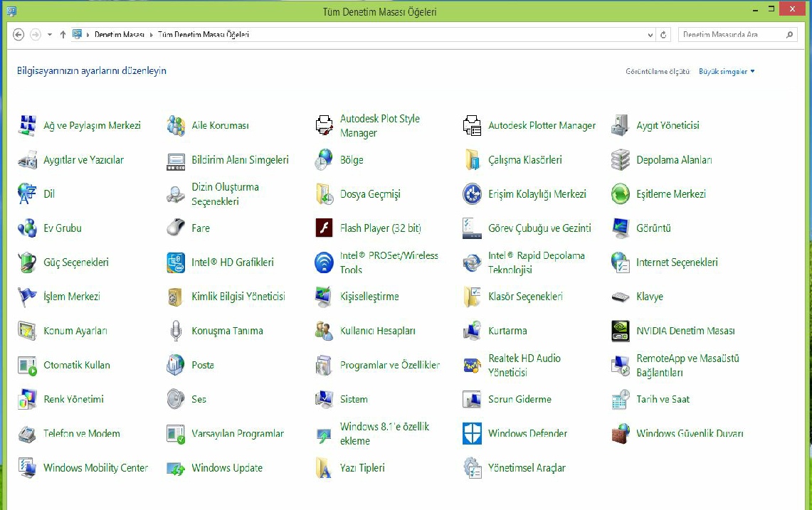Open Erişim Kolaylığı Merkezi icon
The height and width of the screenshot is (510, 812).
click(473, 194)
